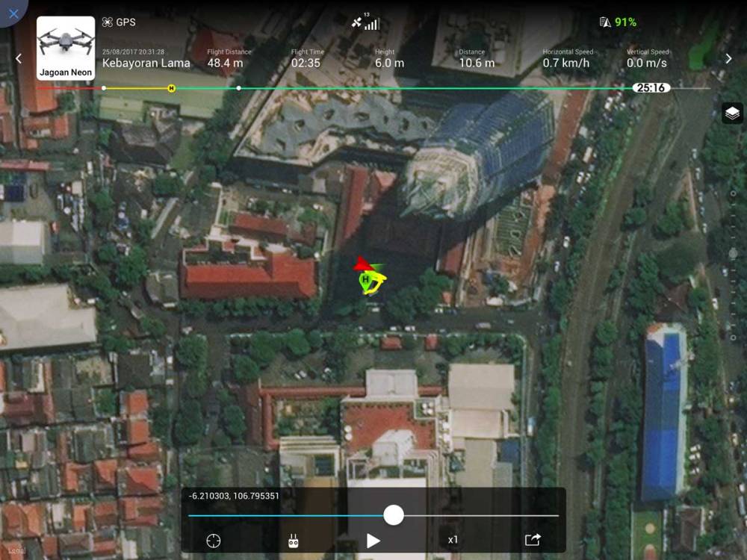This screenshot has height=560, width=747.
Task: Go to the previous flight record arrow
Action: coord(19,59)
